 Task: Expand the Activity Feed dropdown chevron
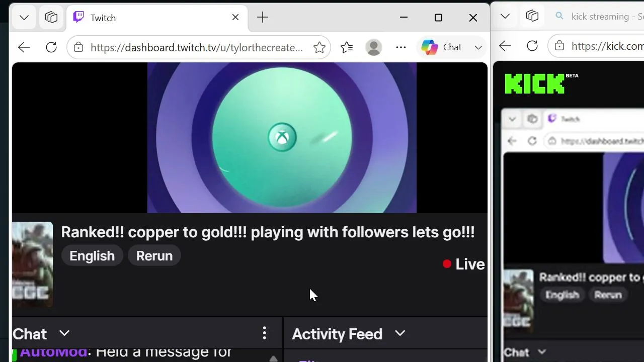point(400,333)
